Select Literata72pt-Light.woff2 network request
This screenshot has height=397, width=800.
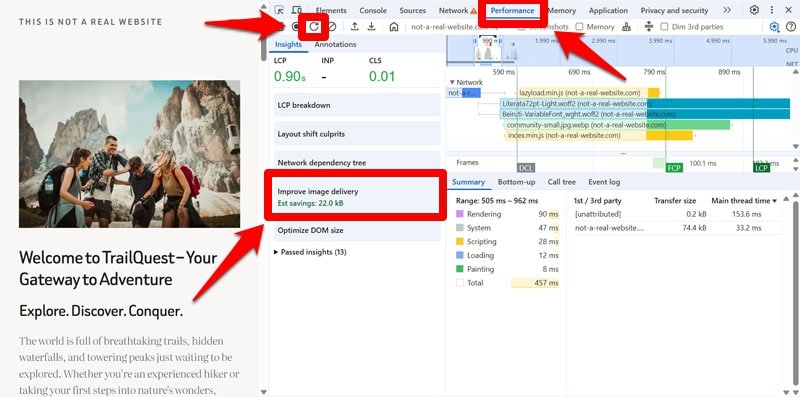(645, 104)
